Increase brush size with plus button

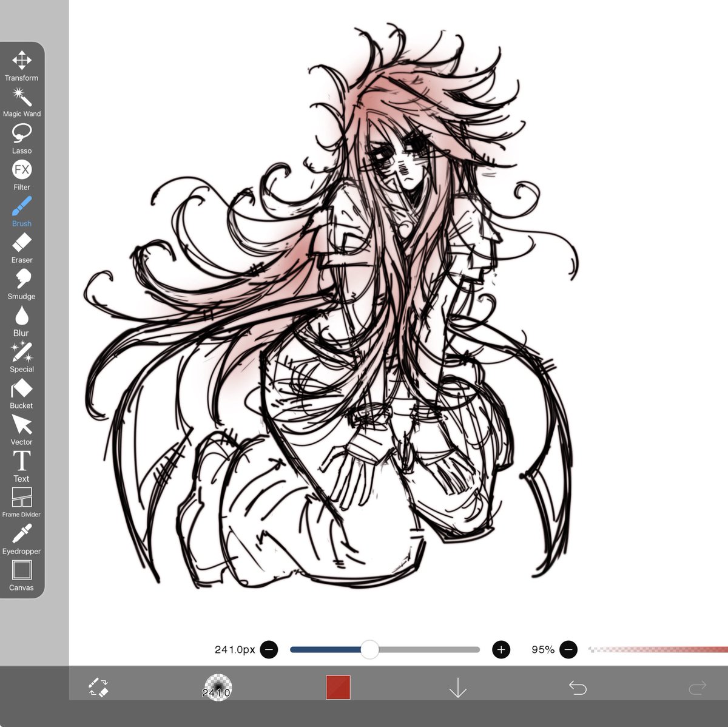pos(501,650)
